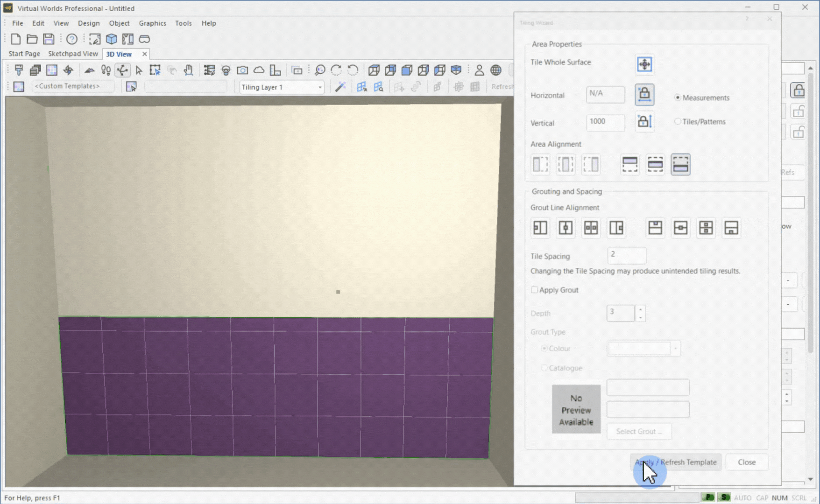820x504 pixels.
Task: Open the grout Colour dropdown
Action: pos(643,349)
